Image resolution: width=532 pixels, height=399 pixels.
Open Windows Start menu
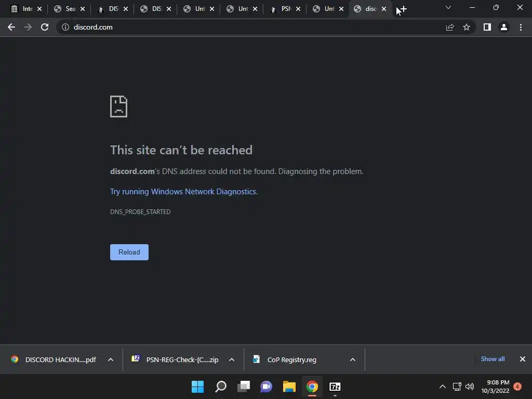(x=197, y=387)
